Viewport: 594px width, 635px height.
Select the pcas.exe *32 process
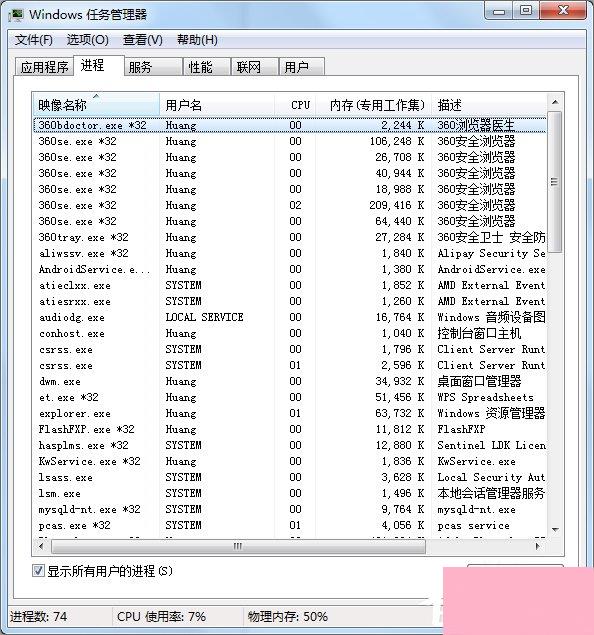pos(290,525)
